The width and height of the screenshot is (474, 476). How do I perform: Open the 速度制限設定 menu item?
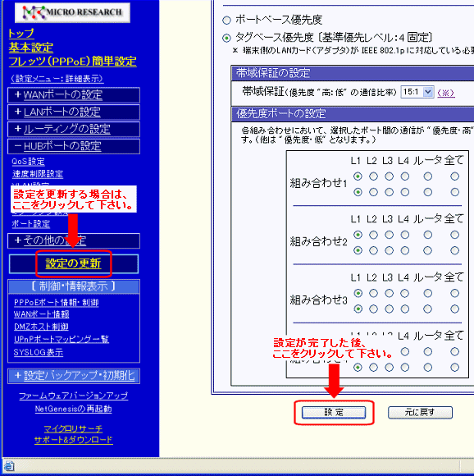38,174
